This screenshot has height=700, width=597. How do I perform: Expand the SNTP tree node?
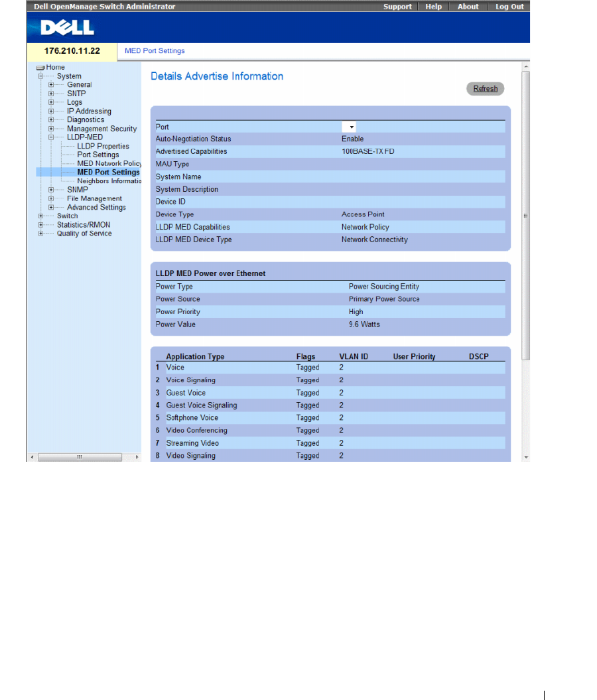click(x=51, y=94)
